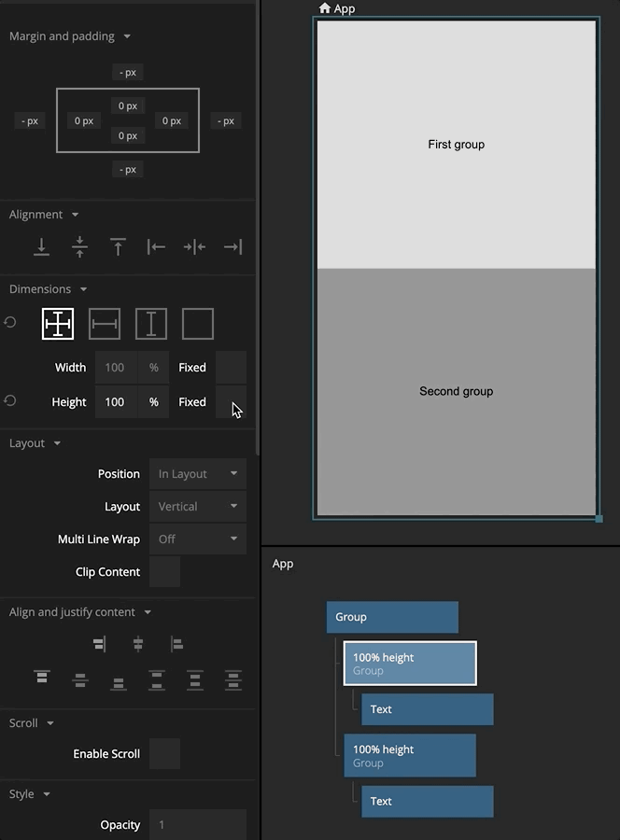The width and height of the screenshot is (620, 840).
Task: Select align left edge icon in Alignment
Action: pyautogui.click(x=156, y=247)
